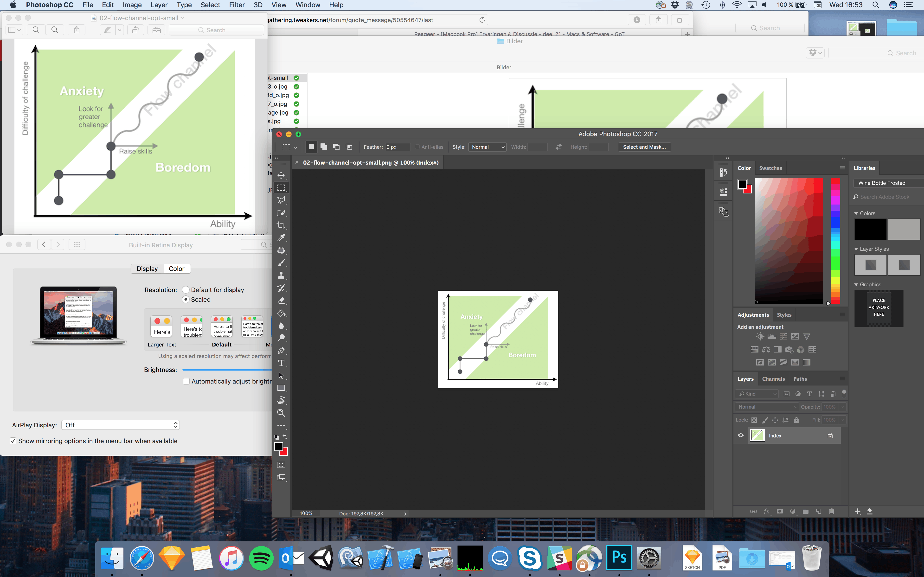Uncheck show mirroring options checkbox

pos(13,441)
